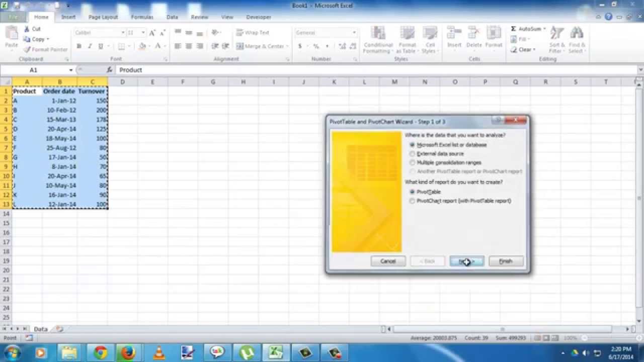644x362 pixels.
Task: Open VLC media player from taskbar
Action: coord(159,353)
